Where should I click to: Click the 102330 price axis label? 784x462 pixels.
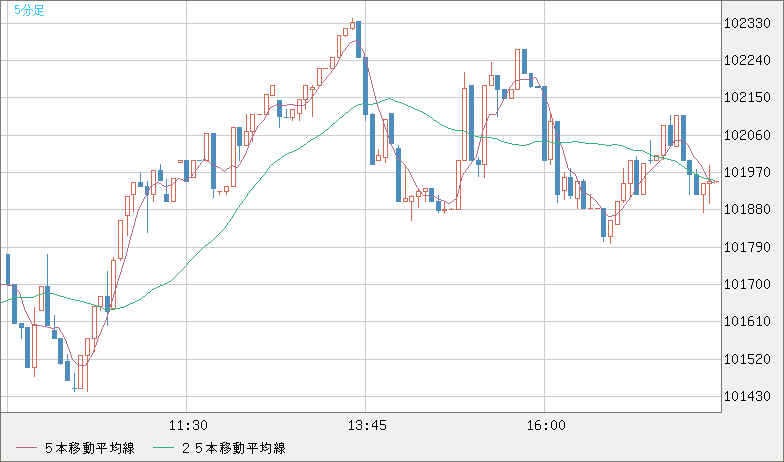tap(747, 24)
